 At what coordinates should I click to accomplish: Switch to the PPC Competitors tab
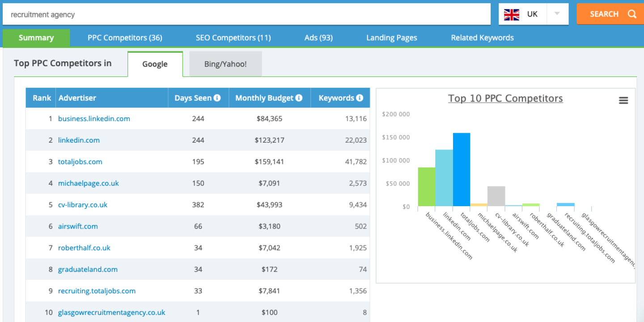click(125, 38)
